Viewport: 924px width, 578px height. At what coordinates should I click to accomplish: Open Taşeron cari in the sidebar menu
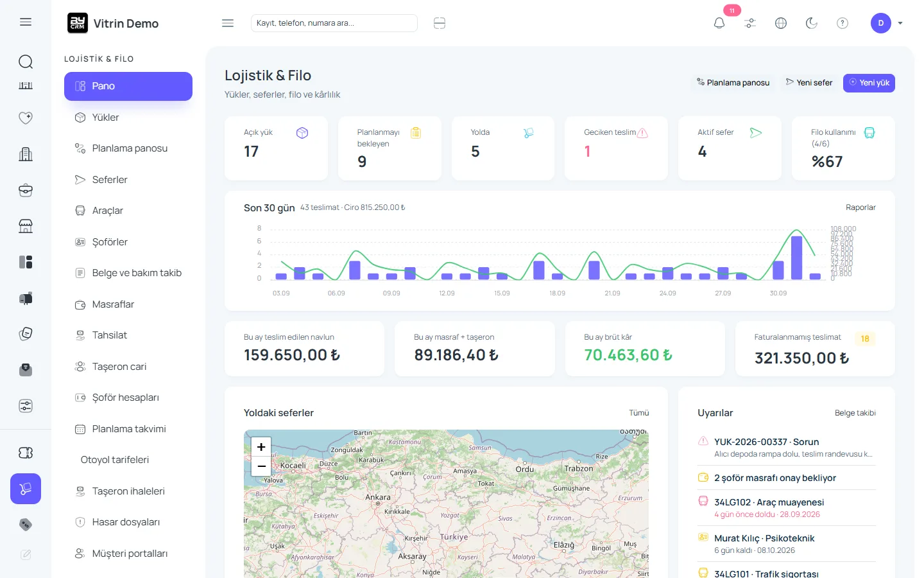click(x=128, y=367)
